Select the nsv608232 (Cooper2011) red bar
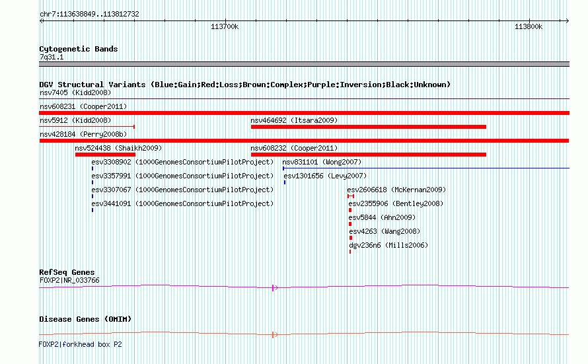588x364 pixels. [x=368, y=155]
